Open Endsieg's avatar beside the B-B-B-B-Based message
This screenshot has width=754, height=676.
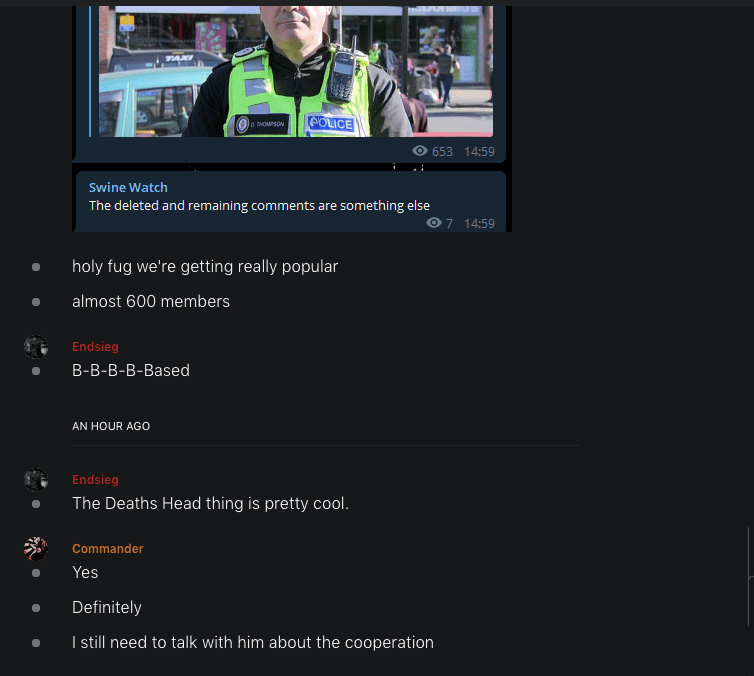(x=36, y=347)
